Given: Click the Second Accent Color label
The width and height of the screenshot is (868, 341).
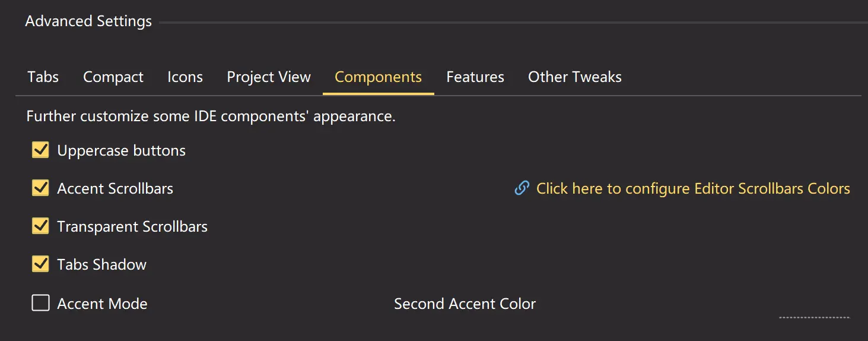Looking at the screenshot, I should tap(465, 304).
